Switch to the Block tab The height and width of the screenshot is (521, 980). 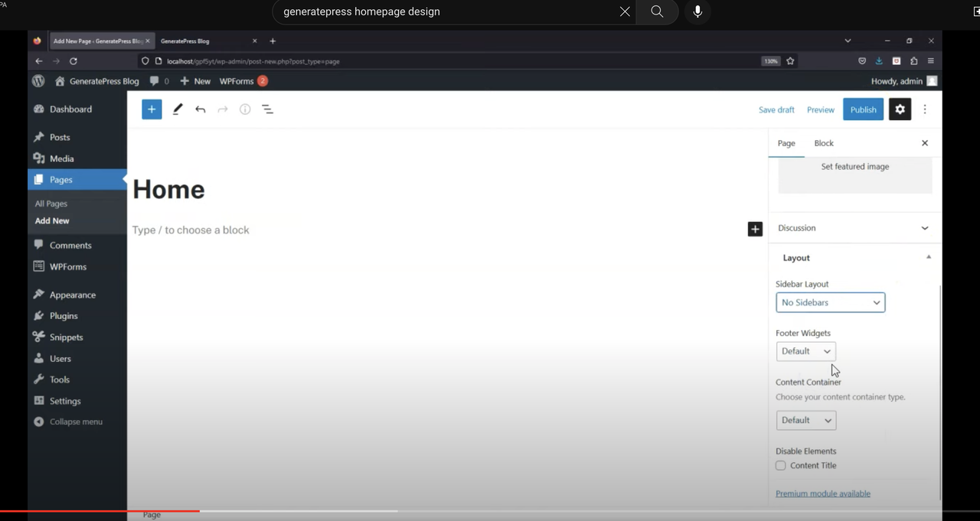coord(824,143)
